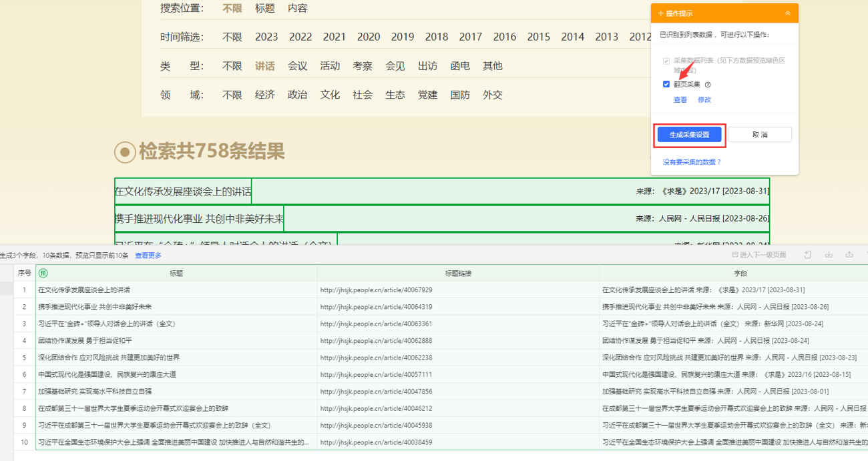Click the circular icon beside 检索共758条结果
868x461 pixels.
[125, 152]
